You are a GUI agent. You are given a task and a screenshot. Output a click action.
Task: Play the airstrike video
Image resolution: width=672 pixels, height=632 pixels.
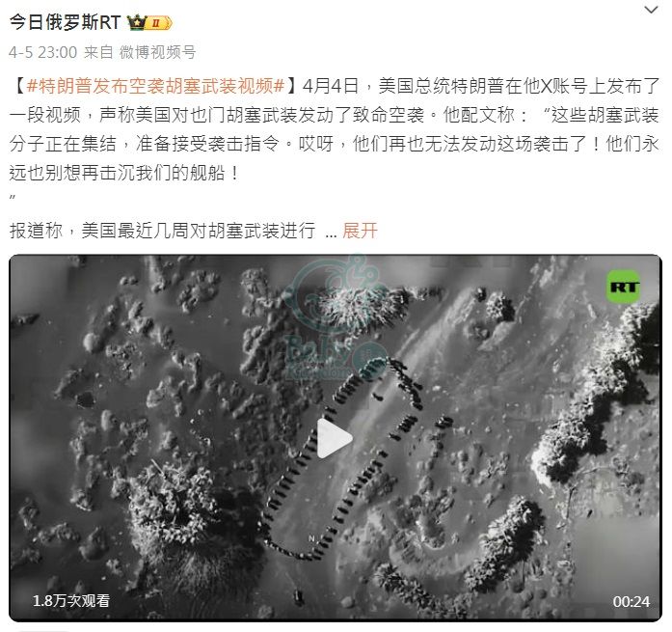click(x=335, y=438)
